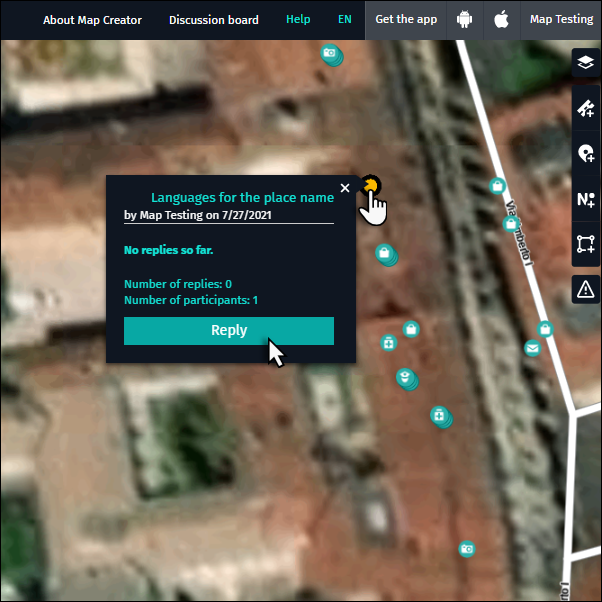This screenshot has width=602, height=602.
Task: Click 'by Map Testing on 7/27/2021' text
Action: 197,215
